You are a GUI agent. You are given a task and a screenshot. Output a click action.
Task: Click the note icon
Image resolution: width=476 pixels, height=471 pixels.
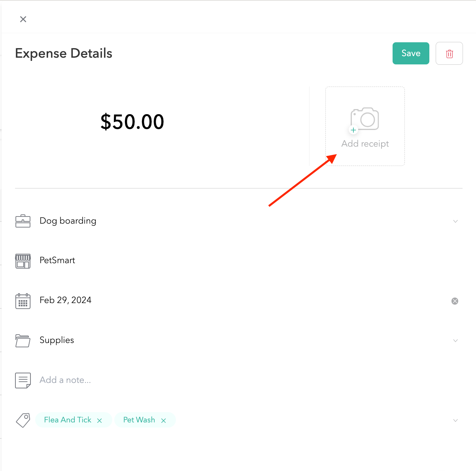[23, 380]
